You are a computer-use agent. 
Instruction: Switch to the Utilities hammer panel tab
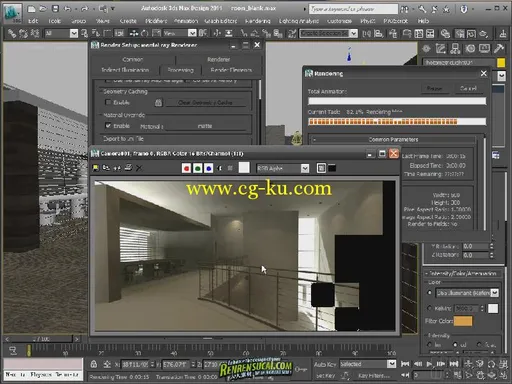(x=499, y=49)
